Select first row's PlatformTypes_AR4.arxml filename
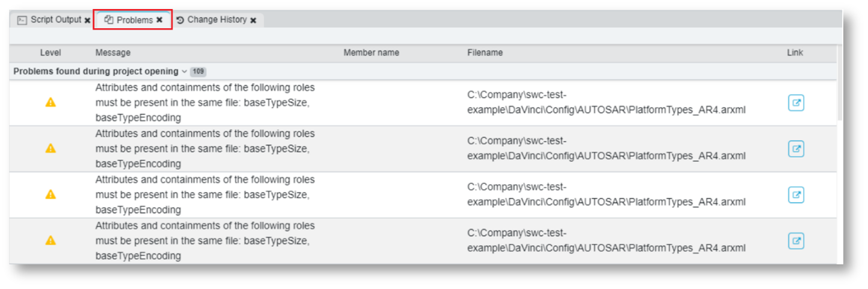 607,103
